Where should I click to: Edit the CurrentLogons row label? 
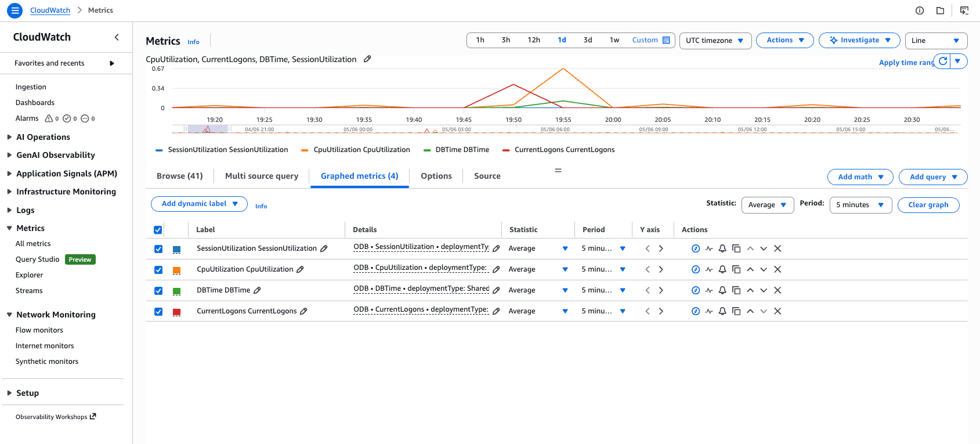point(303,311)
